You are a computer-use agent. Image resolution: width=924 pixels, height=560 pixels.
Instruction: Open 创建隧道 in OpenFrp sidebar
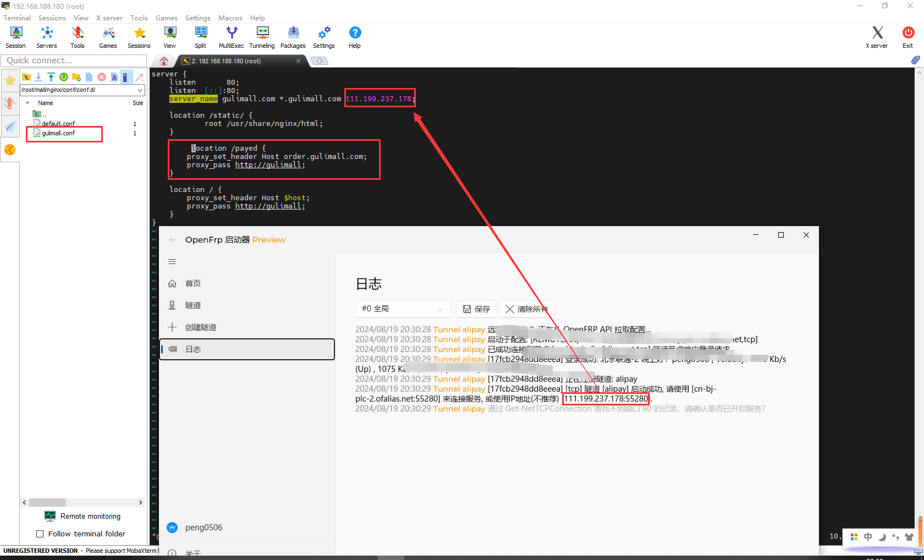247,327
